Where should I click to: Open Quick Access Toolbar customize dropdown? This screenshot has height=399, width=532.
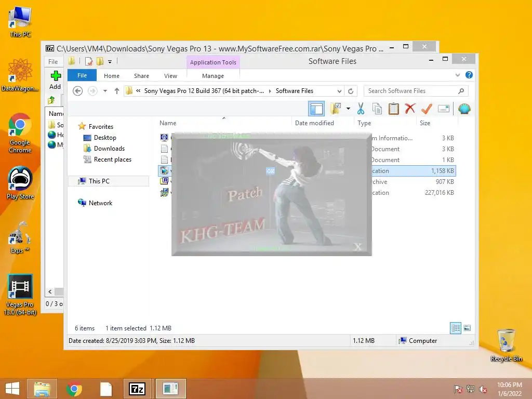click(x=110, y=61)
